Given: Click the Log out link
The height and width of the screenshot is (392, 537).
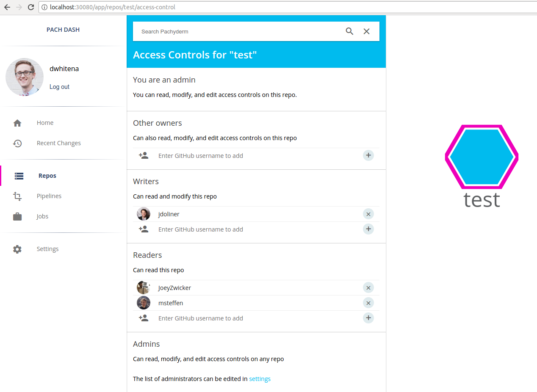Looking at the screenshot, I should click(59, 87).
